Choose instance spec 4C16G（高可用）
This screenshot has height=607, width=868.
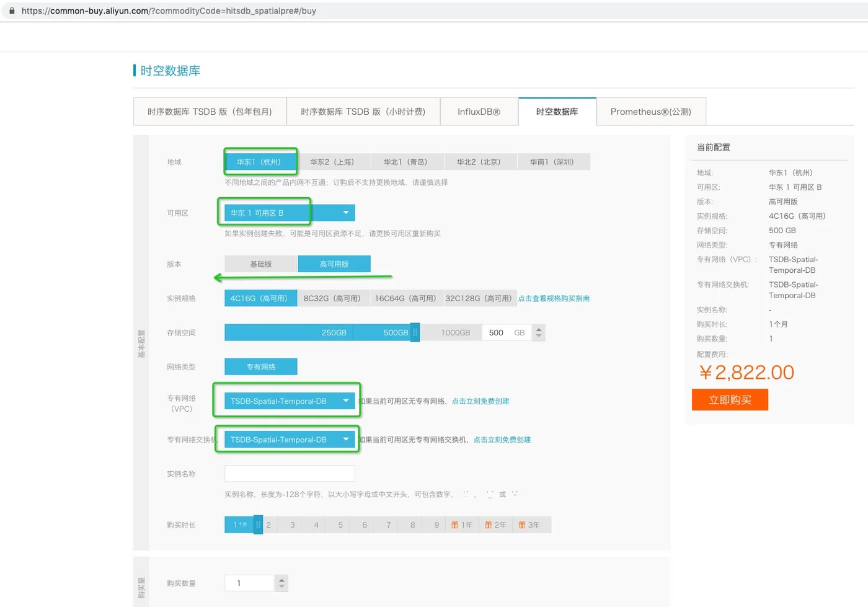coord(260,298)
